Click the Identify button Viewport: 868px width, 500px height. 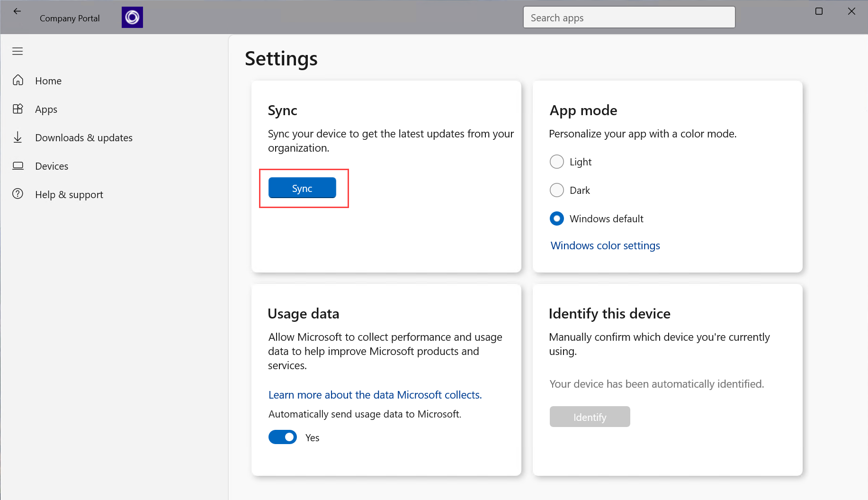tap(590, 417)
